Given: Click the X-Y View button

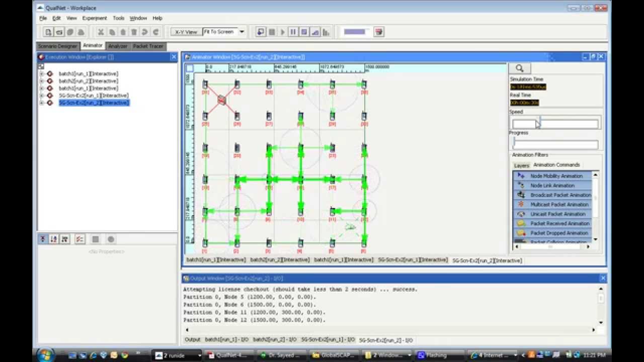Looking at the screenshot, I should [186, 32].
